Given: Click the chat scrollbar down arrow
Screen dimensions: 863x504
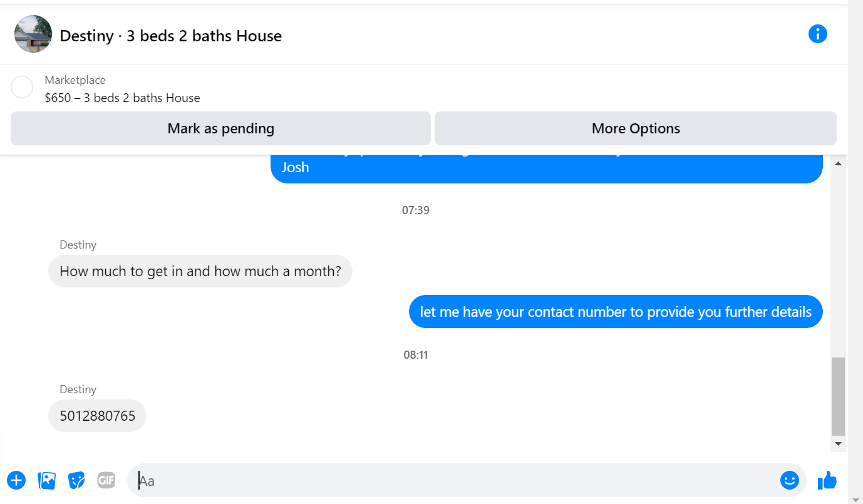Looking at the screenshot, I should click(x=838, y=444).
